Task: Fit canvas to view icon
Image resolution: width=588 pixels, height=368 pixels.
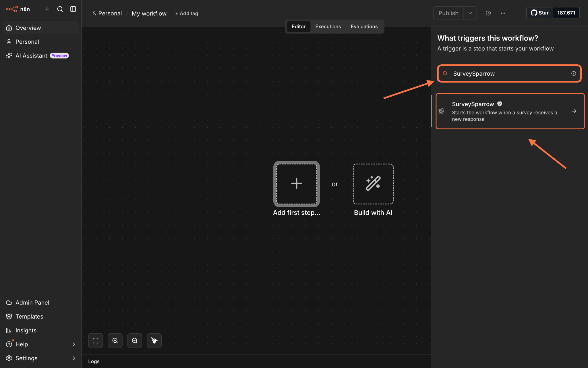Action: click(x=96, y=341)
